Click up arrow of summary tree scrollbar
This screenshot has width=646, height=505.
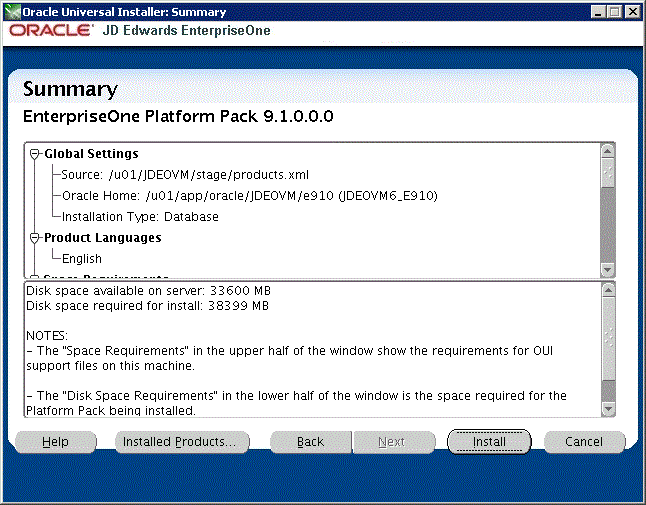tap(608, 151)
